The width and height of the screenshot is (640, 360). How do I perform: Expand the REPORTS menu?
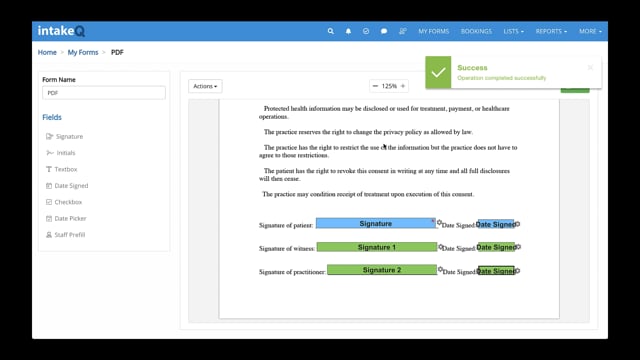(x=551, y=31)
